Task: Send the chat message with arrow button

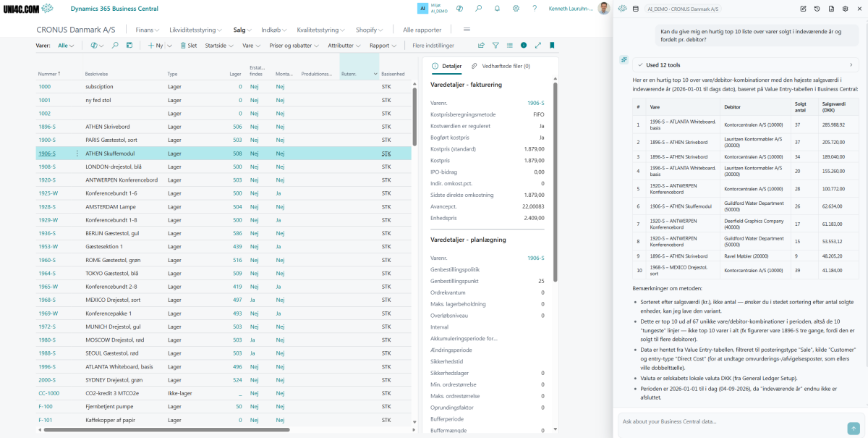Action: 854,428
